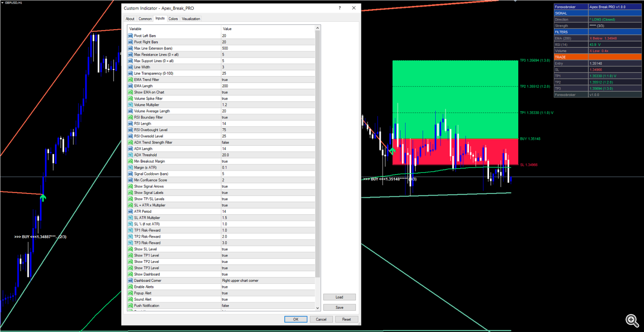Click the inputs list scroll up arrow
644x332 pixels.
point(318,28)
